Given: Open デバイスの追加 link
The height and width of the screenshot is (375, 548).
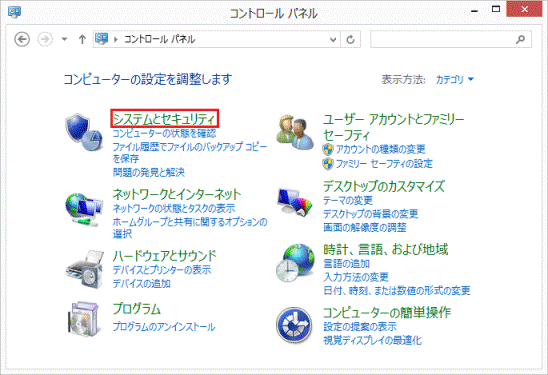Looking at the screenshot, I should pos(142,283).
